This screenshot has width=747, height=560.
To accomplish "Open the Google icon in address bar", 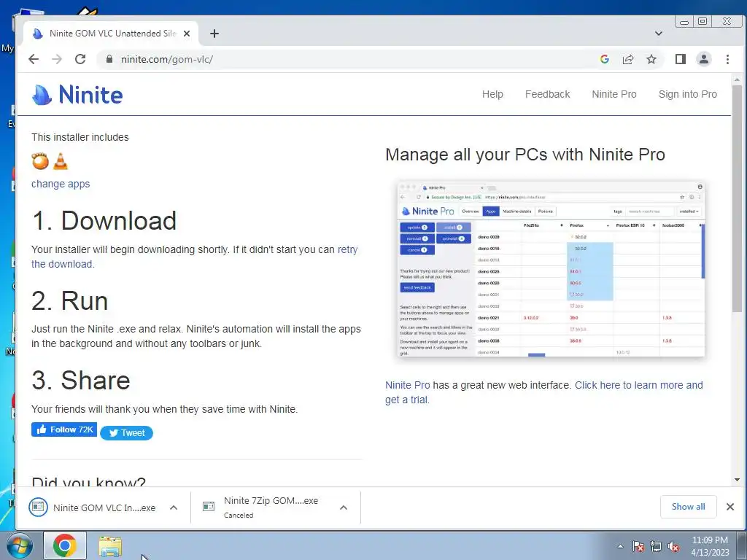I will 605,59.
